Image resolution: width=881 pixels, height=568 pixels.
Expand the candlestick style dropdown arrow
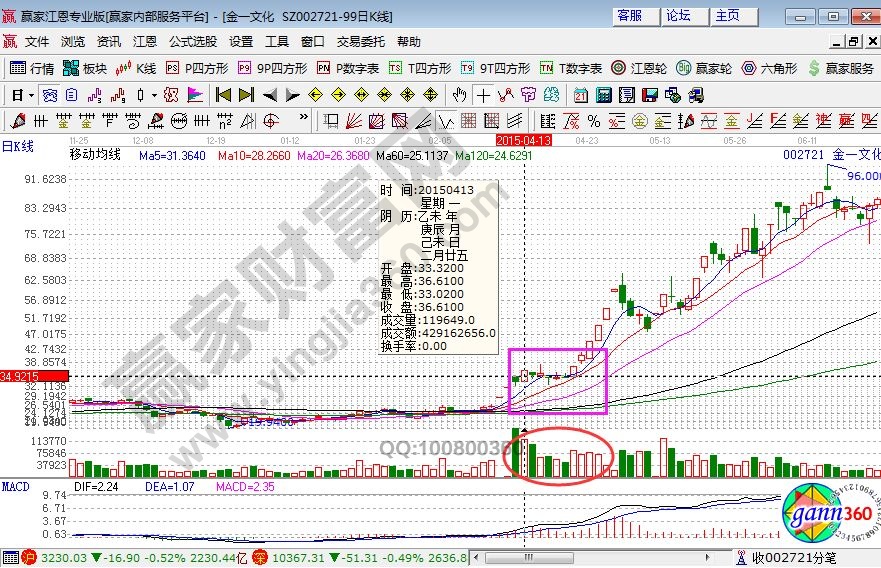pos(153,95)
